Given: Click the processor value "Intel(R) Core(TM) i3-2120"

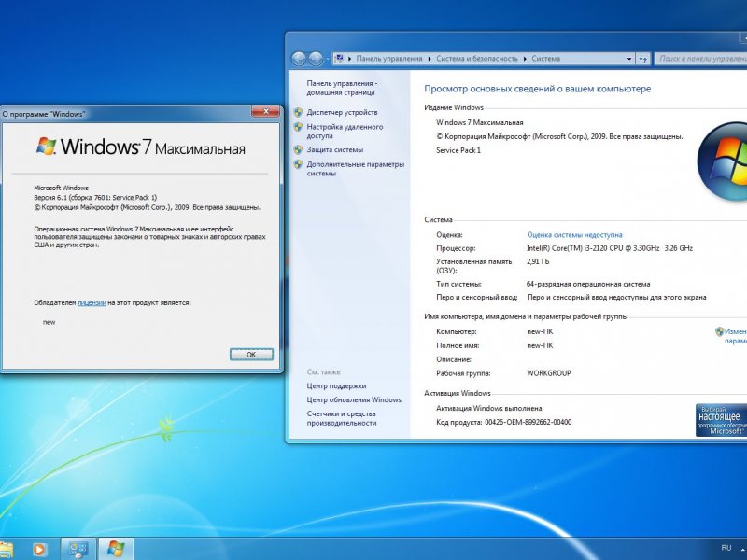Looking at the screenshot, I should pyautogui.click(x=610, y=248).
